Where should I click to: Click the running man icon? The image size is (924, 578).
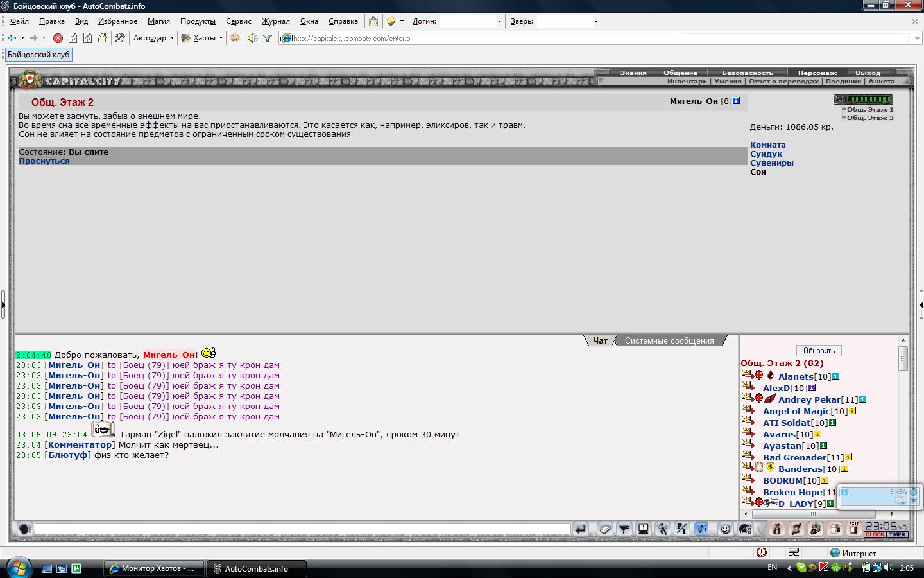point(662,529)
